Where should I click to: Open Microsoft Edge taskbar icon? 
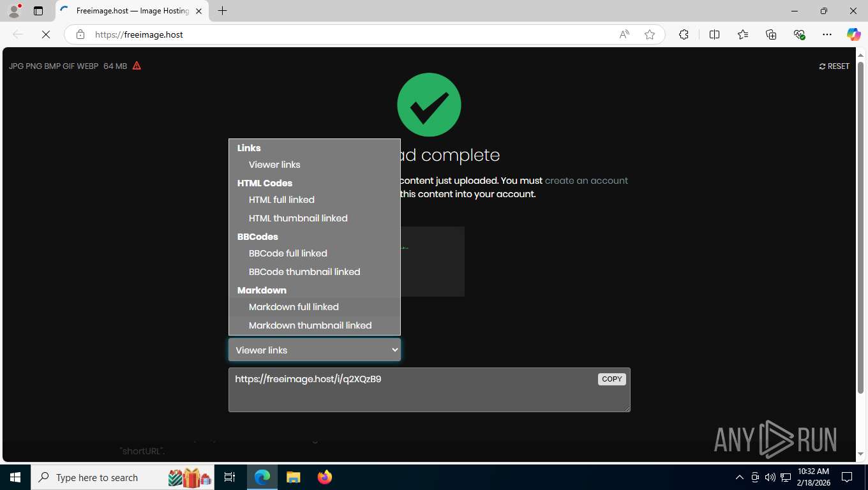click(262, 477)
